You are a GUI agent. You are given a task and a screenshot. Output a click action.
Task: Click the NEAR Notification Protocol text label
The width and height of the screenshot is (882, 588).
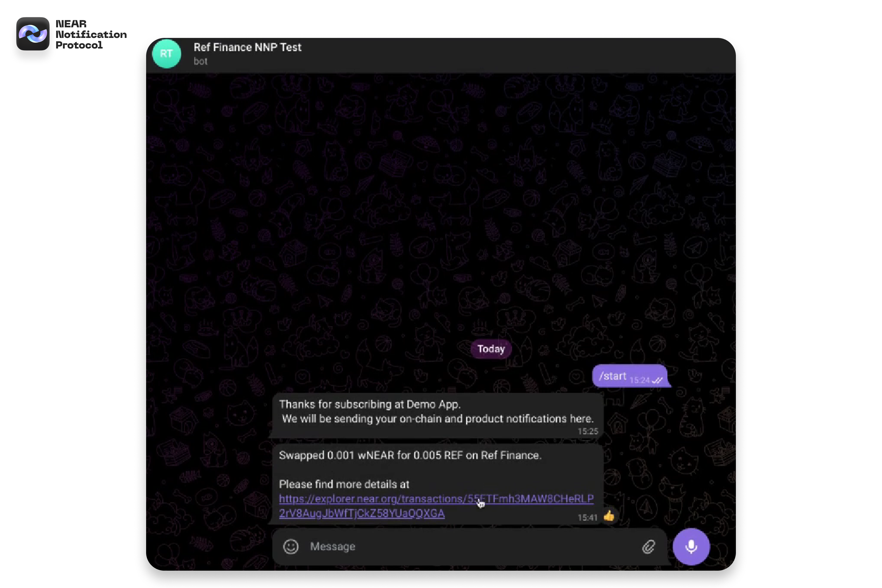click(x=91, y=34)
